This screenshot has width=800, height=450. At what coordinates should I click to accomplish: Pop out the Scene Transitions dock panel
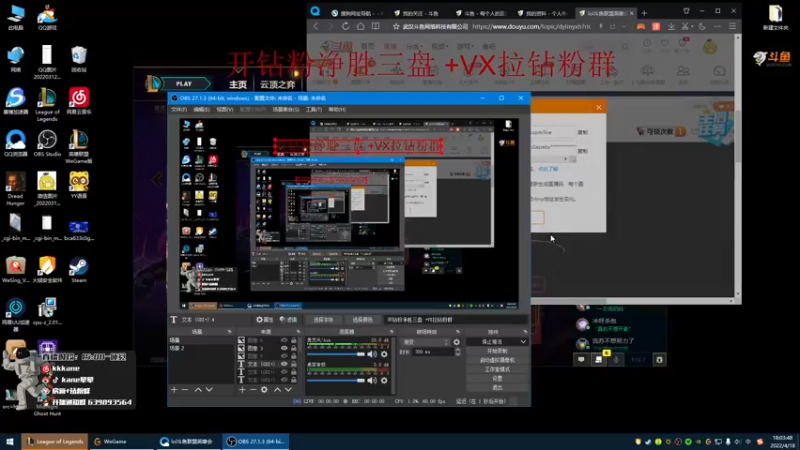pyautogui.click(x=458, y=332)
